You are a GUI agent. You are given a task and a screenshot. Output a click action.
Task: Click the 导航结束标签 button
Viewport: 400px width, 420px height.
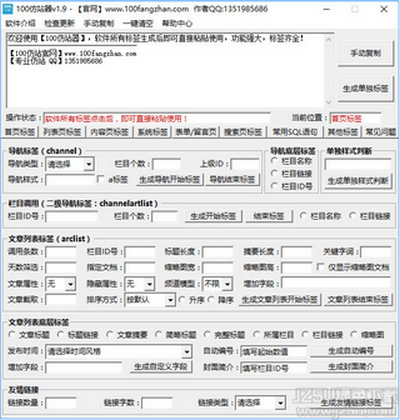coord(232,180)
